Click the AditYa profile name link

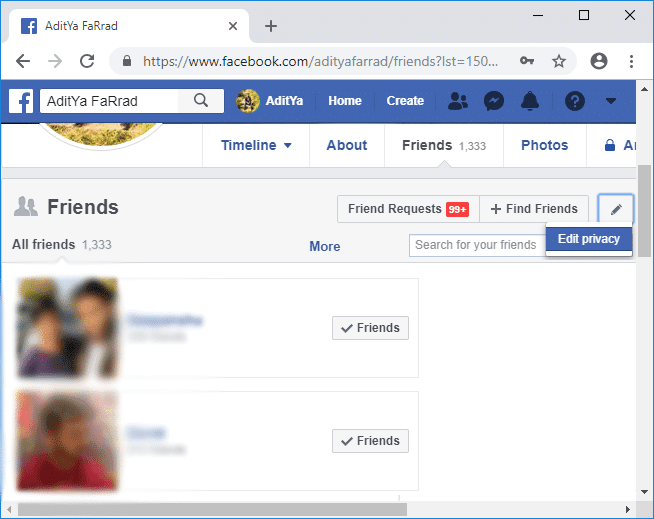284,101
